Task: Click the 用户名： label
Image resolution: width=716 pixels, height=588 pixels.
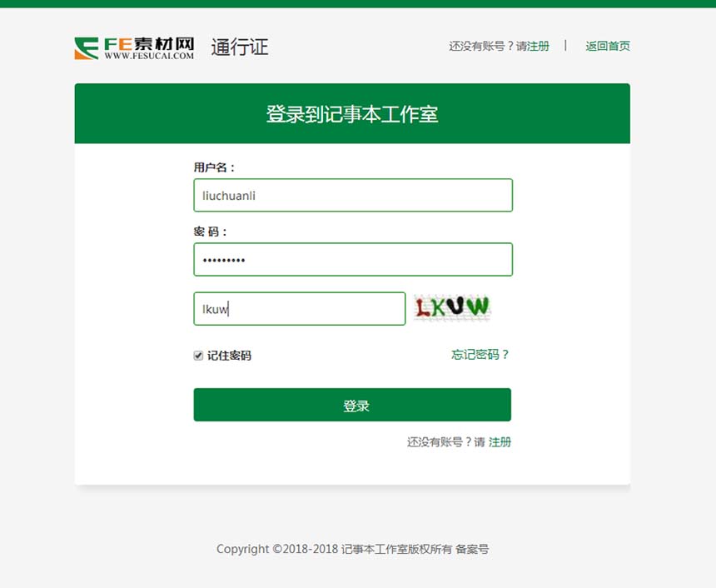Action: coord(214,167)
